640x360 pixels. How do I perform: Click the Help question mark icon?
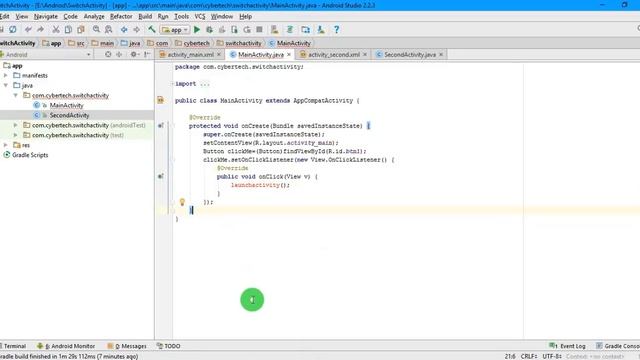click(336, 29)
